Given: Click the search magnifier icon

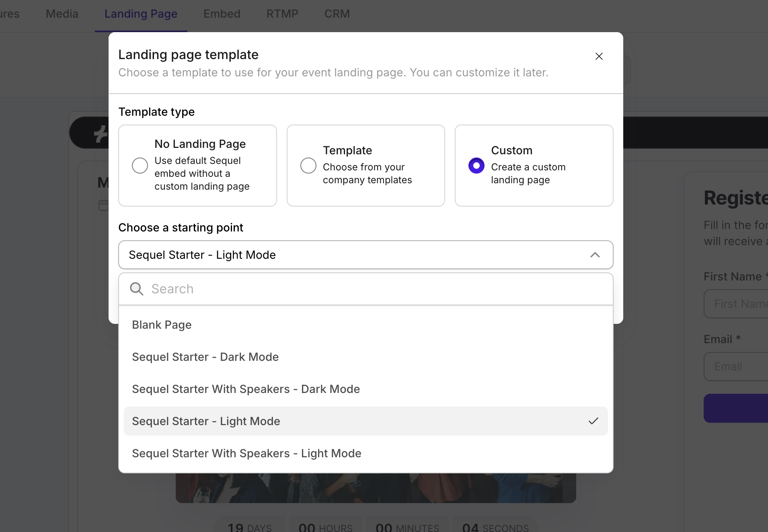Looking at the screenshot, I should point(137,289).
